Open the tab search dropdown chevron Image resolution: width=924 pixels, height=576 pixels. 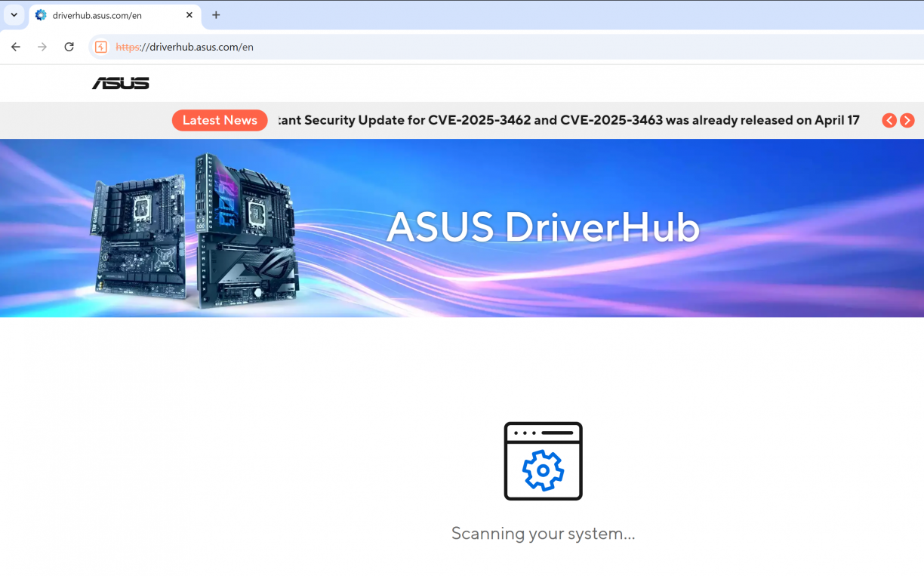pos(14,15)
